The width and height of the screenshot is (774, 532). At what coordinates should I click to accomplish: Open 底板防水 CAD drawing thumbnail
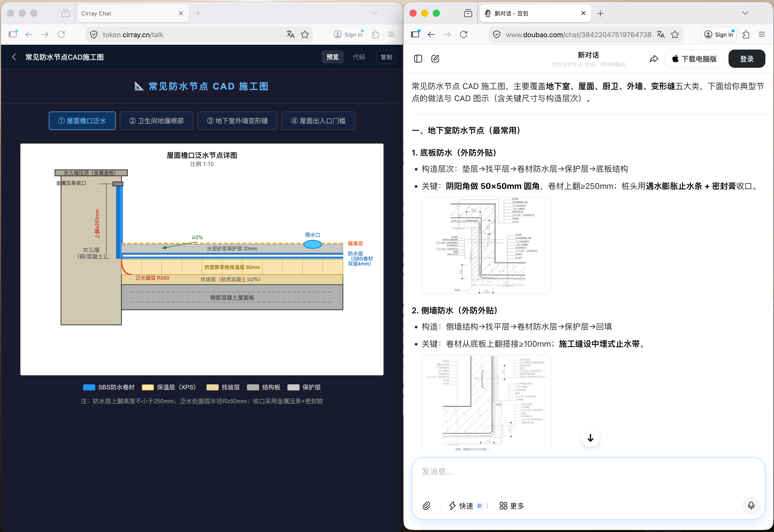tap(486, 245)
